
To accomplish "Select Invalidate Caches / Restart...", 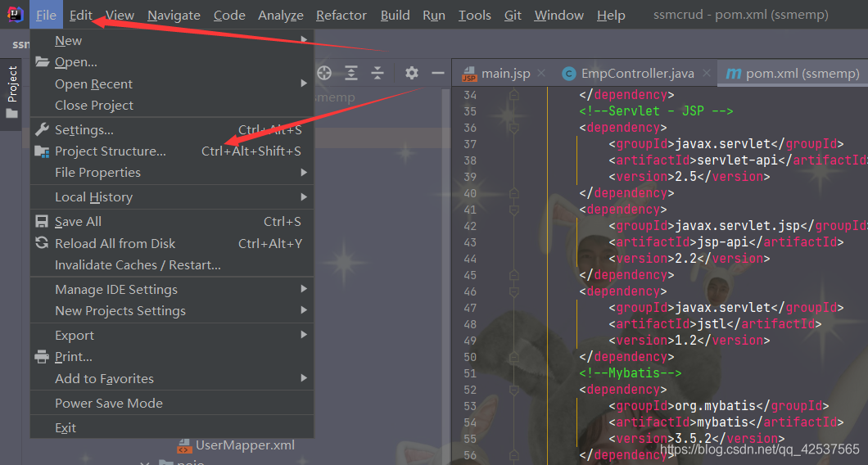I will (172, 264).
